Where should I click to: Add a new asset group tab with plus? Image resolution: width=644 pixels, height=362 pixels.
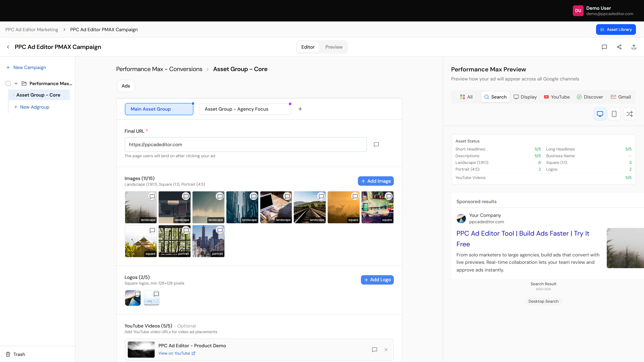[300, 109]
